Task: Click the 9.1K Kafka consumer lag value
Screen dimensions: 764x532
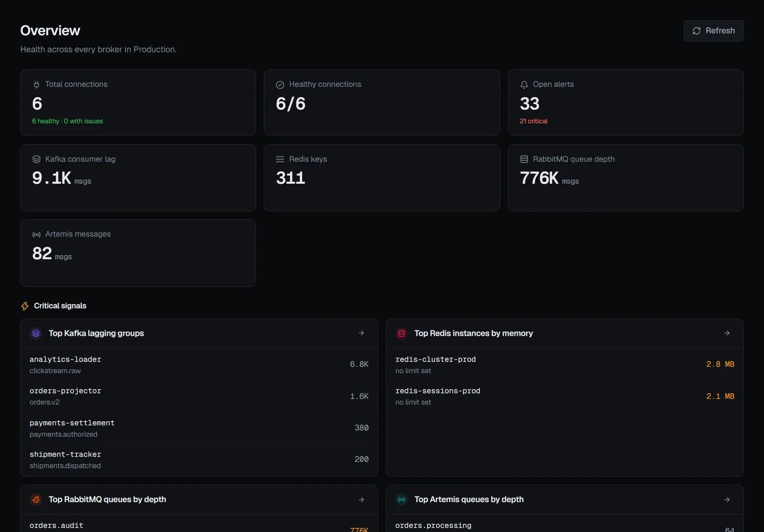Action: pos(52,178)
